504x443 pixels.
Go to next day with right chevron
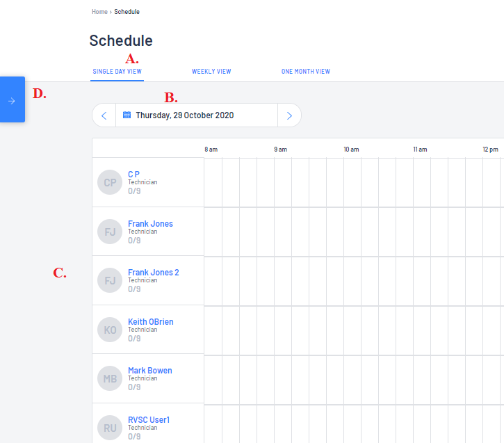click(289, 115)
